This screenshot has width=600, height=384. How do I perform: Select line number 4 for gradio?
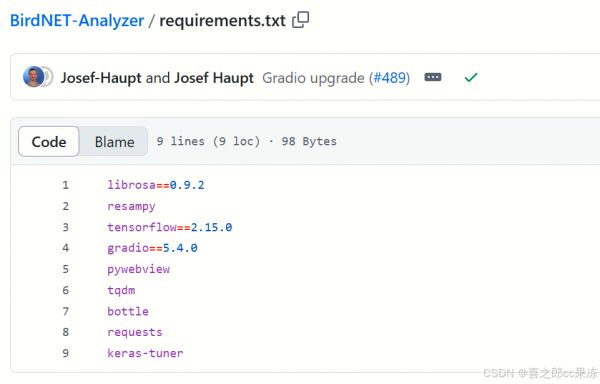click(65, 248)
